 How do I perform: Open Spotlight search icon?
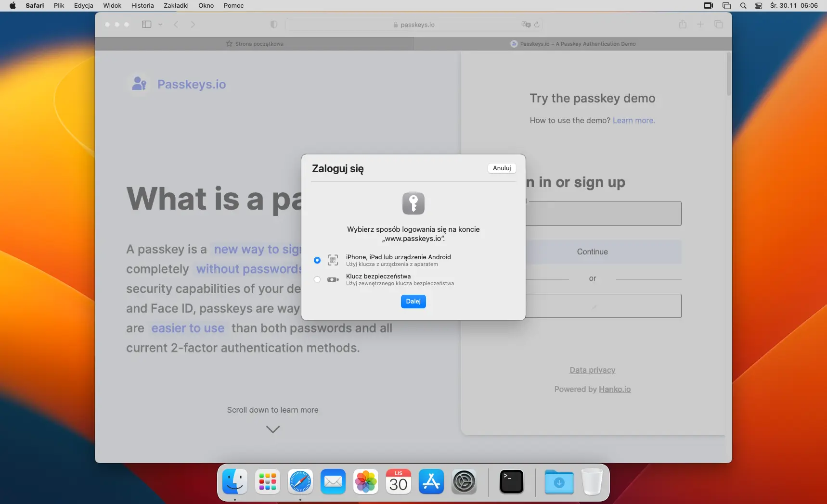(743, 6)
